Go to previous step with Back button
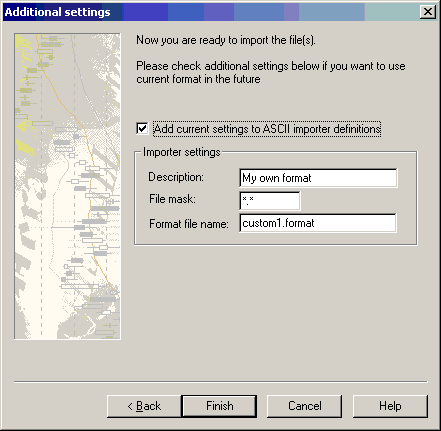The image size is (441, 431). (x=144, y=406)
